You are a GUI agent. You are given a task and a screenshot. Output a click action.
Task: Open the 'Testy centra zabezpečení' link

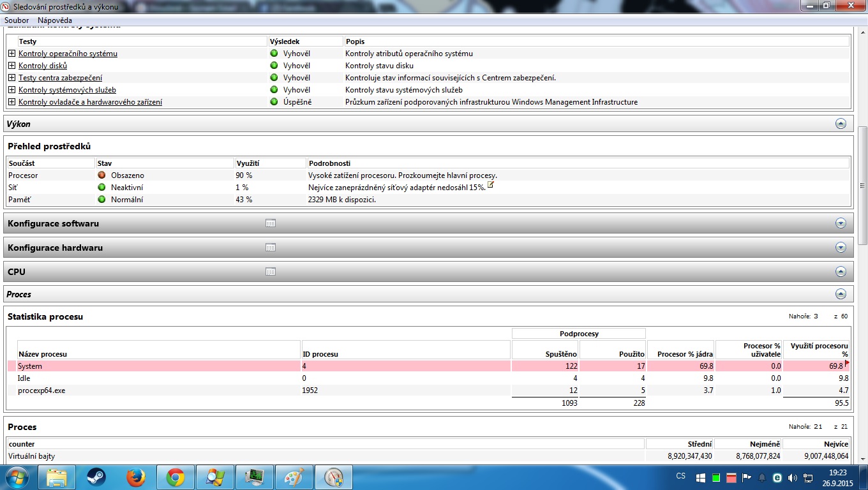pyautogui.click(x=61, y=78)
